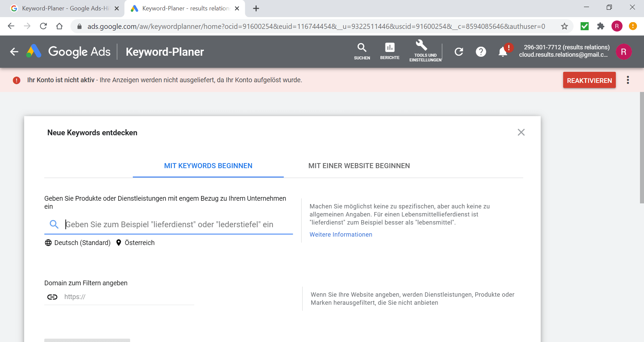
Task: Close the Neue Keywords entdecken dialog
Action: pyautogui.click(x=521, y=132)
